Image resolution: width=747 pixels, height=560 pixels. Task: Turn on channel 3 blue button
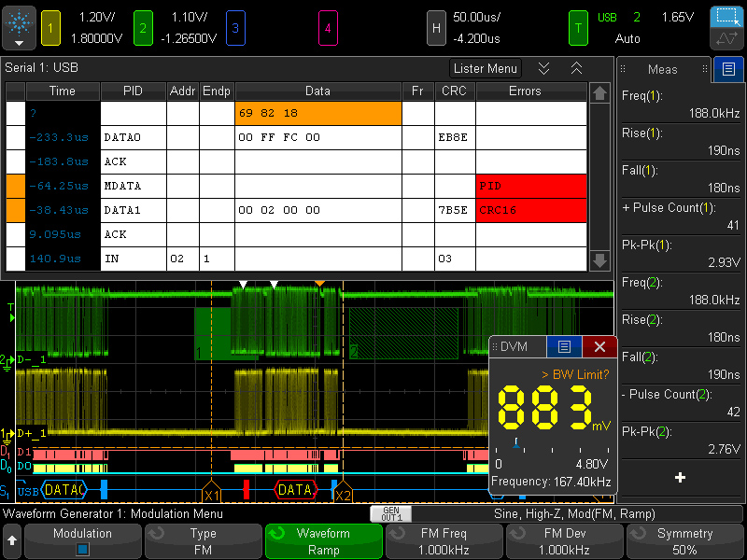coord(235,28)
